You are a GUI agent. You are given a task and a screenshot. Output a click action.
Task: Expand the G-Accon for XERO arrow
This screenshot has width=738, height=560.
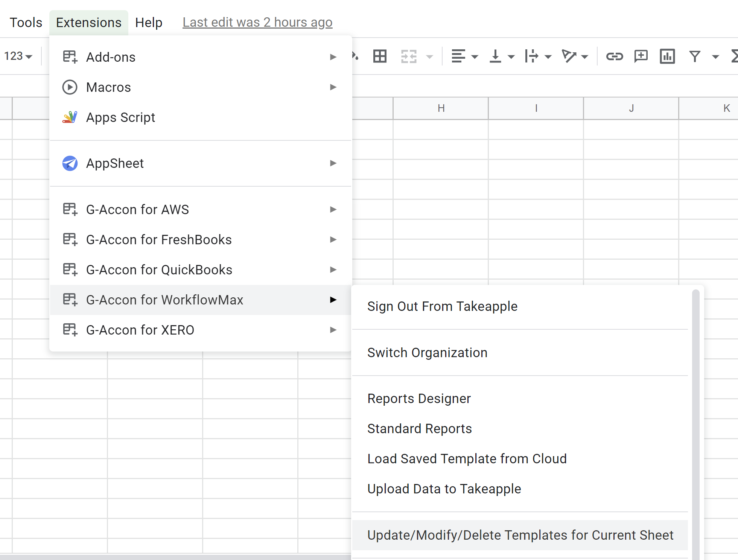[x=333, y=330]
